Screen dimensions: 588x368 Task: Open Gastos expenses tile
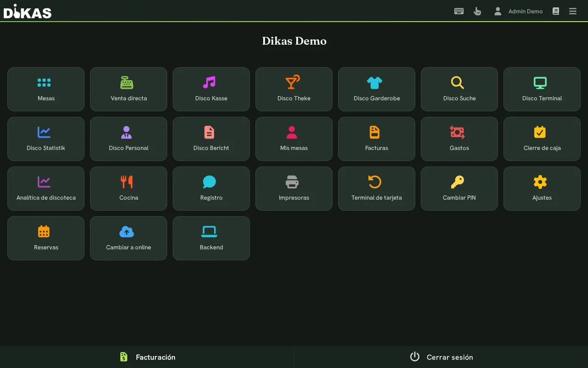click(x=459, y=139)
